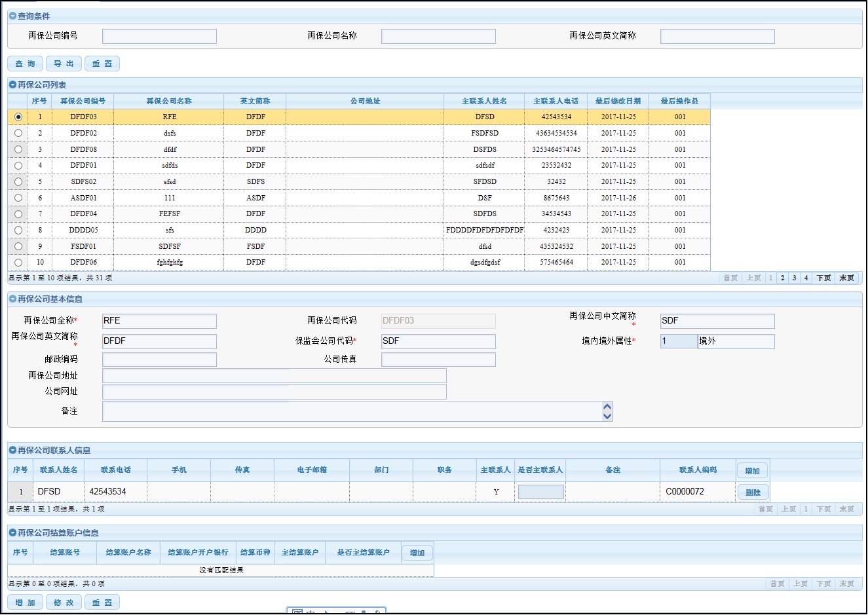Select radio button for row DDDD05
The image size is (868, 615).
18,230
